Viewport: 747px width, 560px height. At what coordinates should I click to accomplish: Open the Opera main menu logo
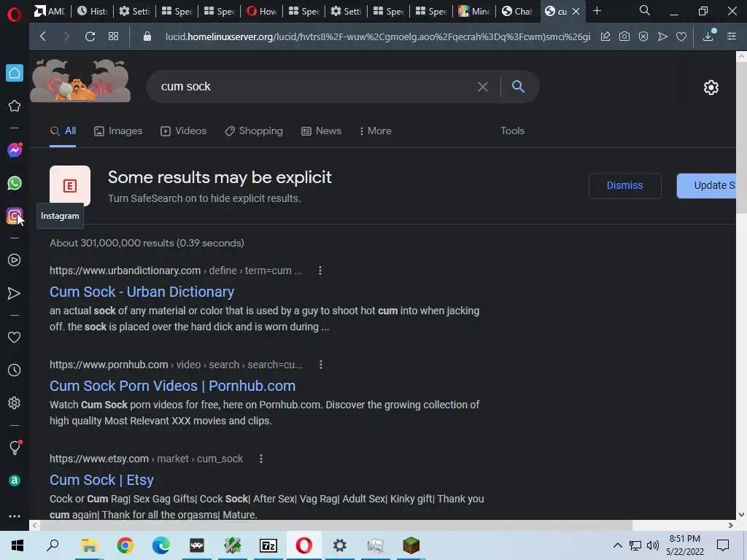pos(15,13)
